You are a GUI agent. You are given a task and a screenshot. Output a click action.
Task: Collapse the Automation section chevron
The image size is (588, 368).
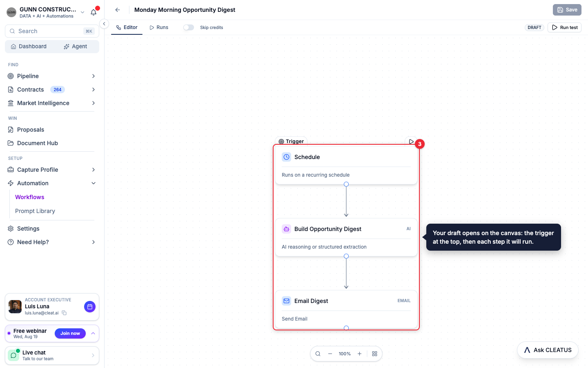pos(94,183)
